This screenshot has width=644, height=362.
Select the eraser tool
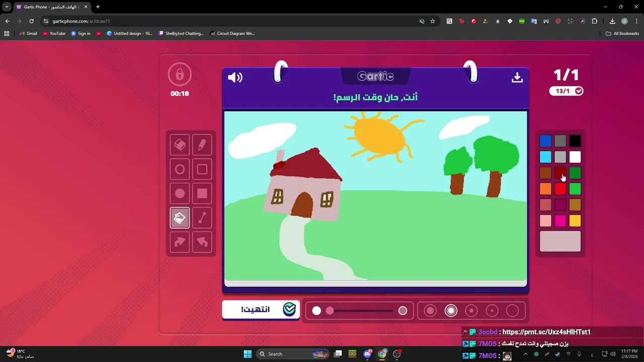point(180,145)
